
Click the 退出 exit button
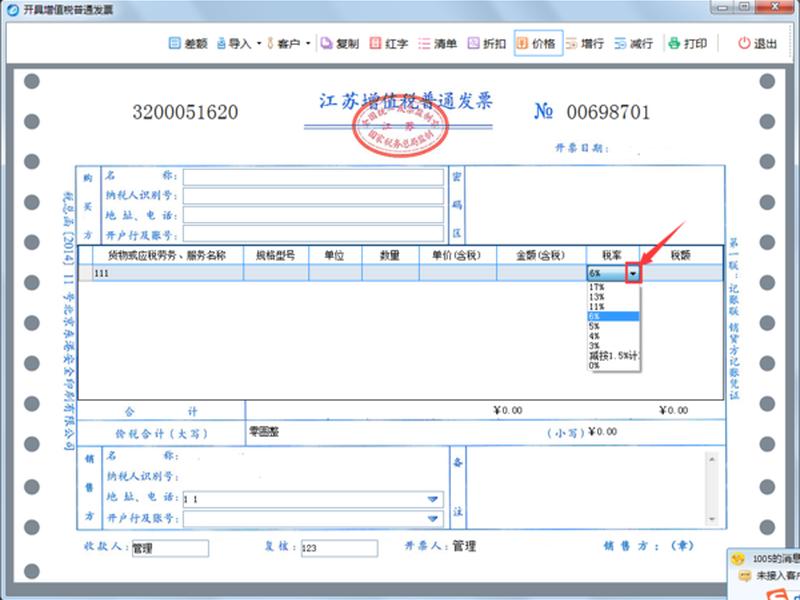point(757,43)
